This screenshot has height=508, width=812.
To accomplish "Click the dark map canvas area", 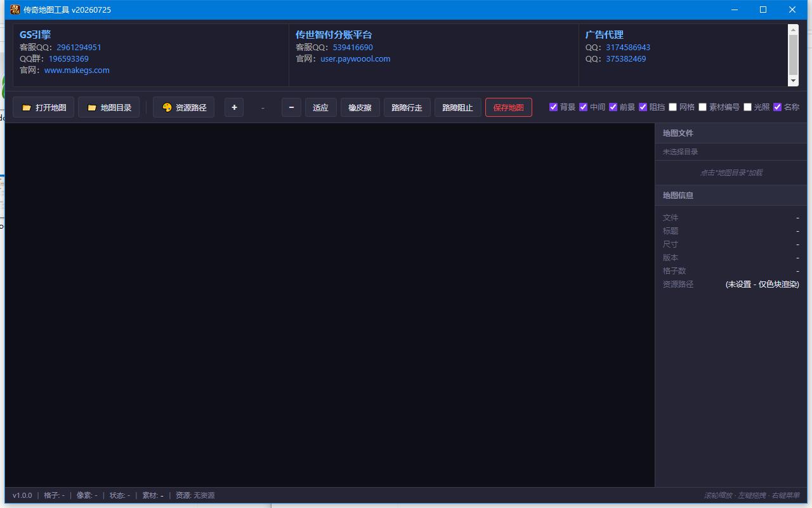I will point(330,305).
